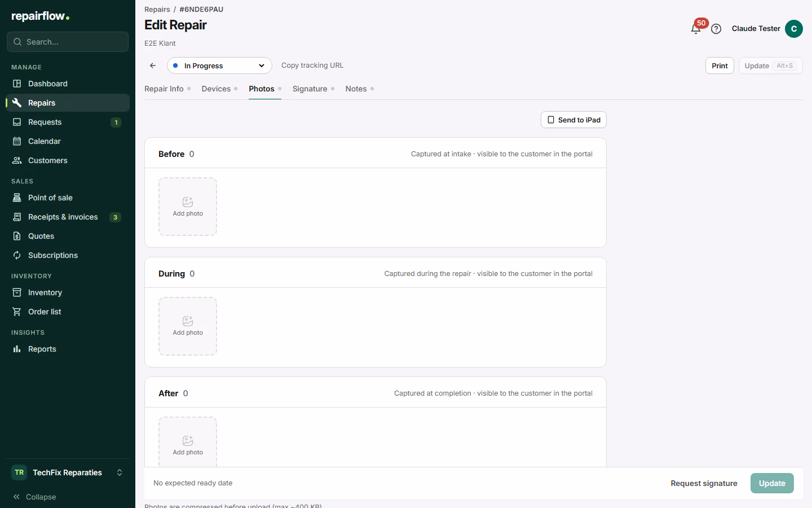This screenshot has width=812, height=508.
Task: Click Send to iPad button
Action: pyautogui.click(x=573, y=120)
